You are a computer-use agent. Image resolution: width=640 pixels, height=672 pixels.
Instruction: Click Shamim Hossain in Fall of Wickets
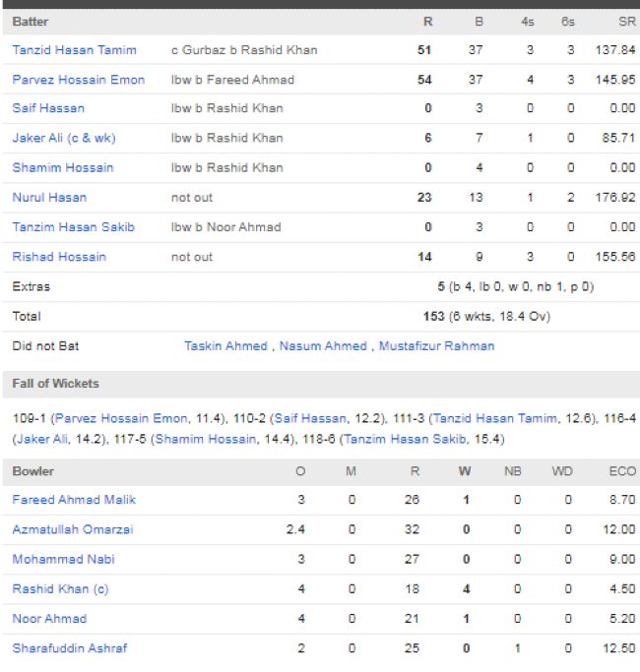click(201, 439)
